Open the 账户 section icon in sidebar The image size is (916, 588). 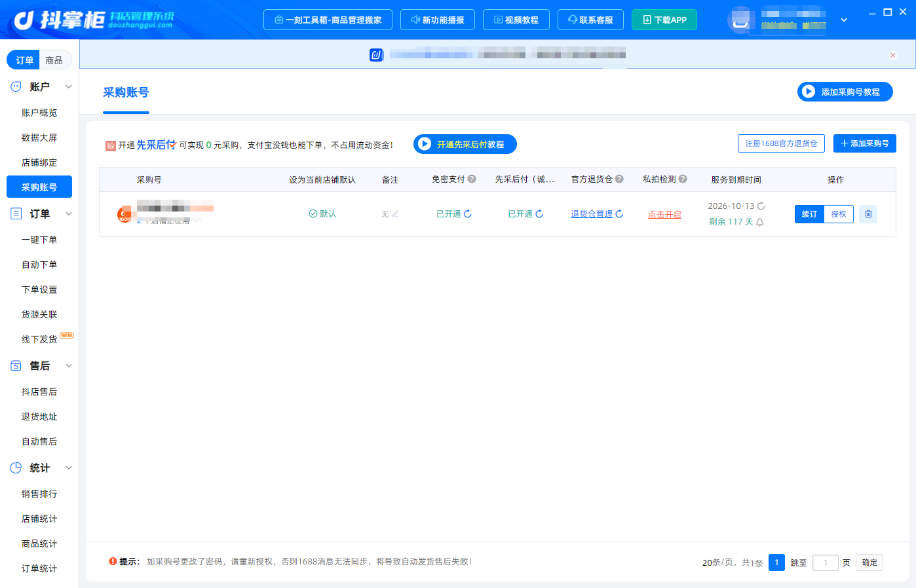16,86
